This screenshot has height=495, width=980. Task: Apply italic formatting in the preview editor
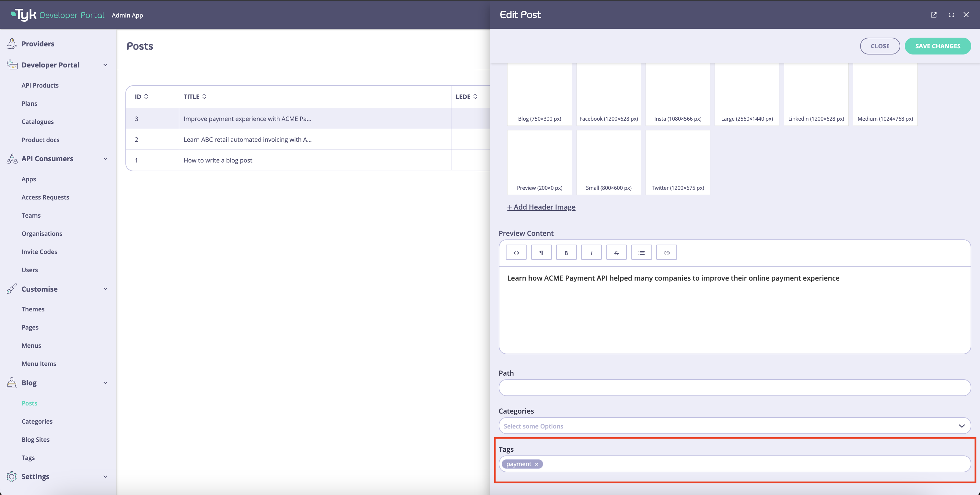coord(591,252)
